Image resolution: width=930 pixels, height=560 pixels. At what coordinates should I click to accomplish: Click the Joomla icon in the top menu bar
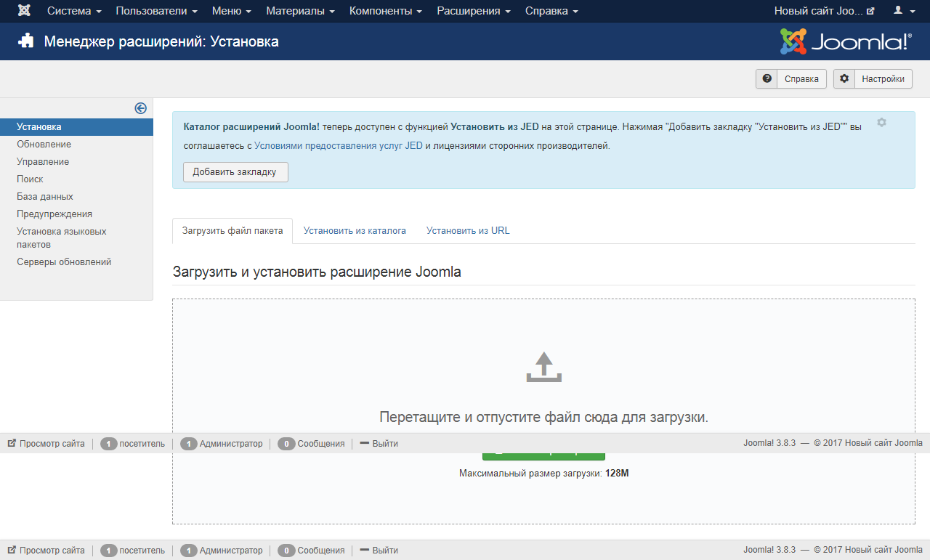pos(24,11)
